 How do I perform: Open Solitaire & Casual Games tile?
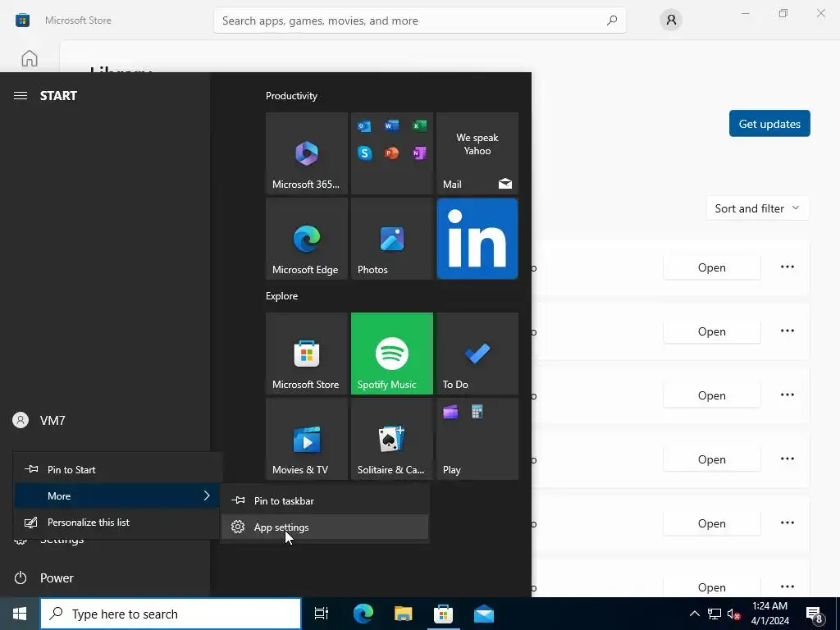391,439
